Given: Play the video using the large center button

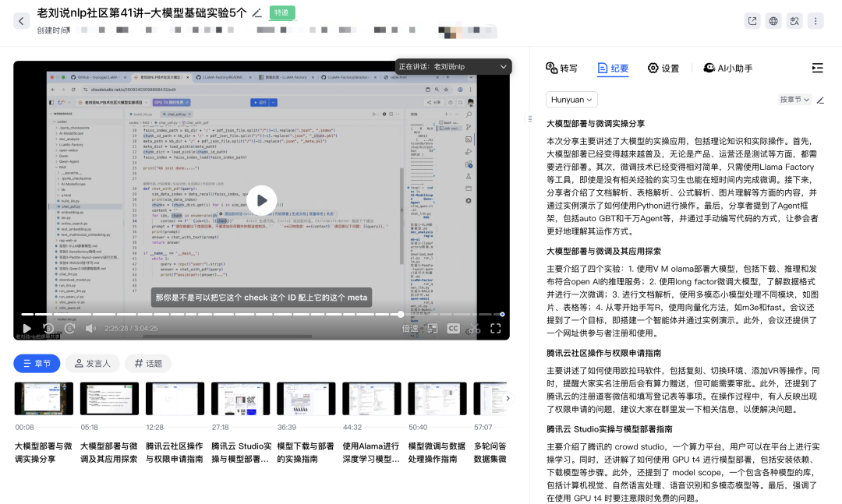Looking at the screenshot, I should [261, 200].
